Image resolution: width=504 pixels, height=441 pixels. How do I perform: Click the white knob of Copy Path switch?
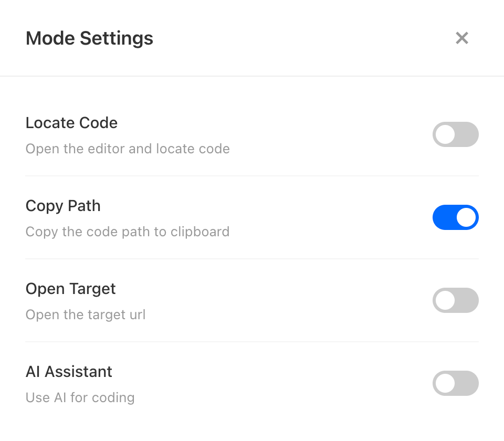coord(466,217)
